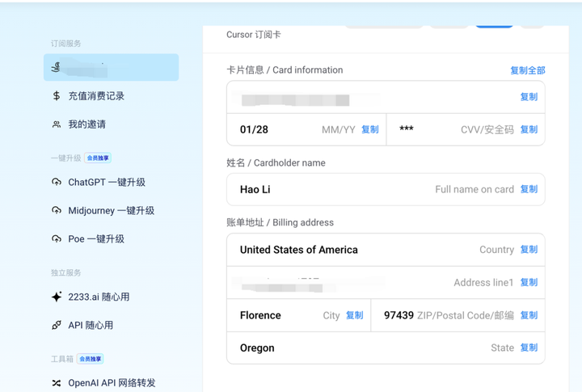
Task: Click the Florence city text
Action: [x=260, y=315]
